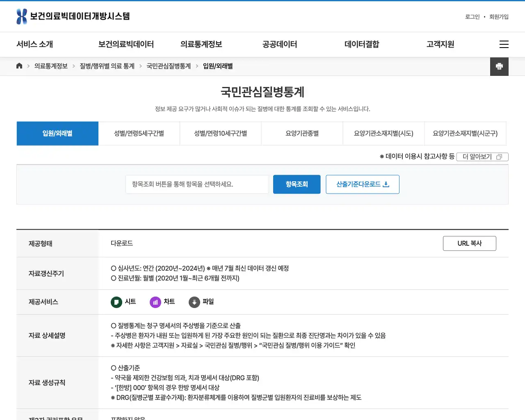Click the 자료 상세설명 row label

click(47, 336)
